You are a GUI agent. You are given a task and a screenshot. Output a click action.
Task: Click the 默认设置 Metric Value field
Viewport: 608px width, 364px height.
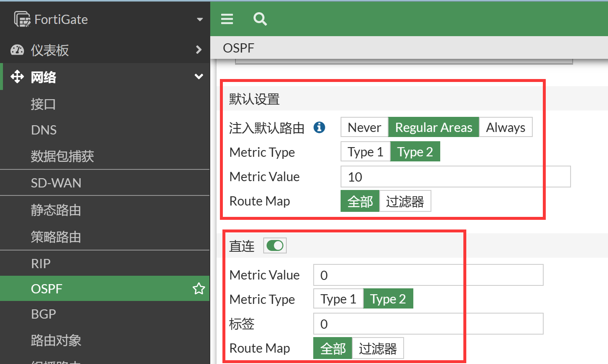click(455, 177)
